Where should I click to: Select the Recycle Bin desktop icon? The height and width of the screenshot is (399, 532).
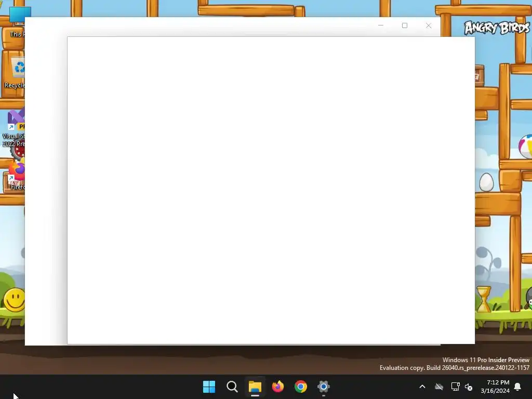[x=14, y=73]
